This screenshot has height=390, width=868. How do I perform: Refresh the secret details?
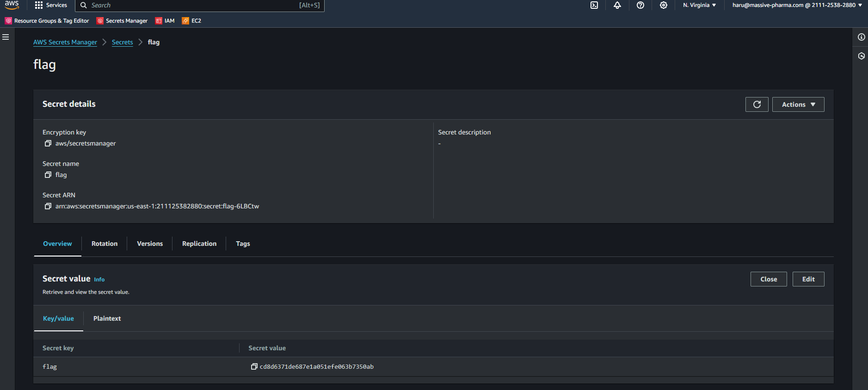(x=757, y=104)
